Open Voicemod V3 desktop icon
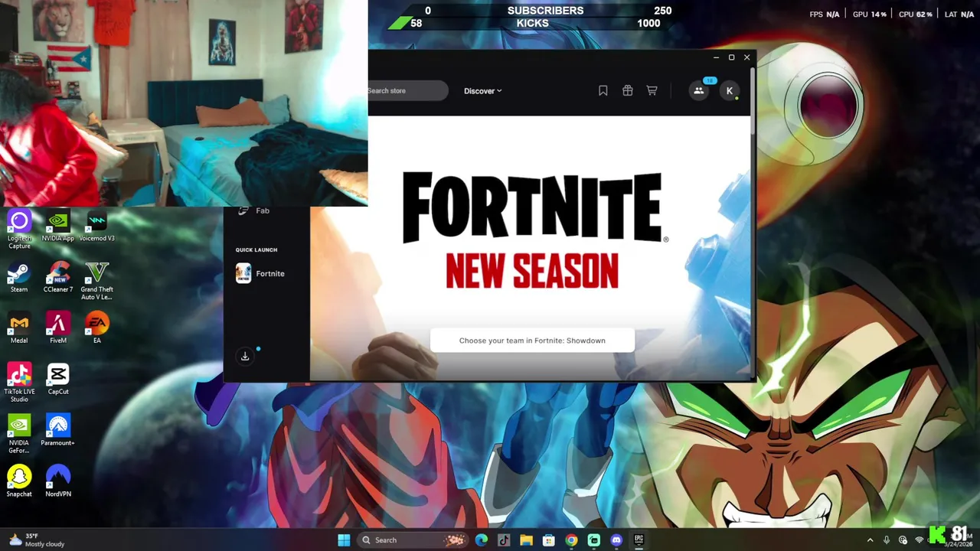980x551 pixels. (x=96, y=227)
